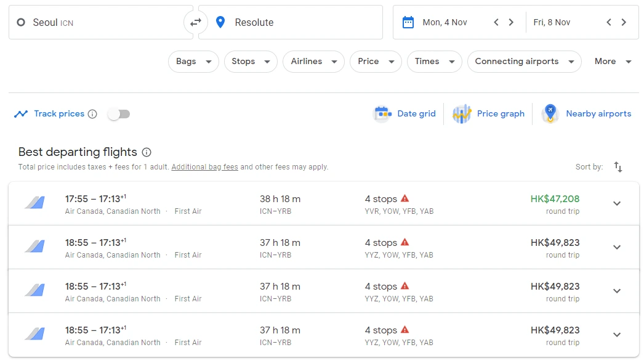The height and width of the screenshot is (363, 644).
Task: Toggle Track prices switch
Action: click(119, 114)
